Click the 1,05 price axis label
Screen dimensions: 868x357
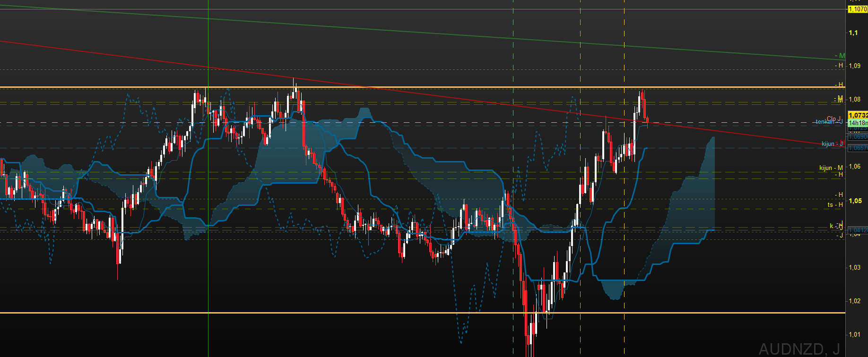tap(855, 201)
